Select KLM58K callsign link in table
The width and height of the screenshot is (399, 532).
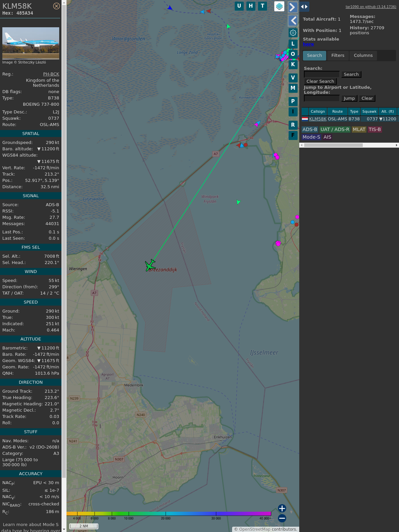[x=318, y=119]
